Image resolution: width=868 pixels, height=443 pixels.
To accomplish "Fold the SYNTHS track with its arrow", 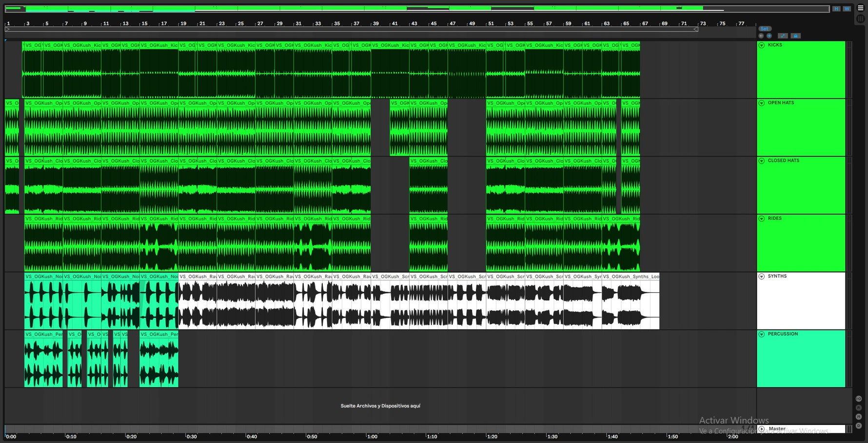I will coord(762,276).
